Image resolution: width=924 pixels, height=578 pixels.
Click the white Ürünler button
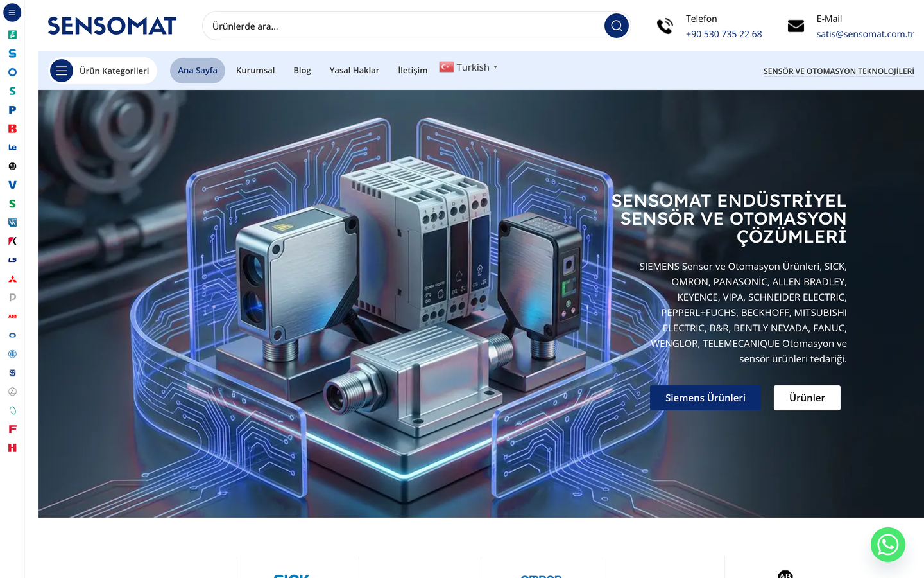coord(807,398)
